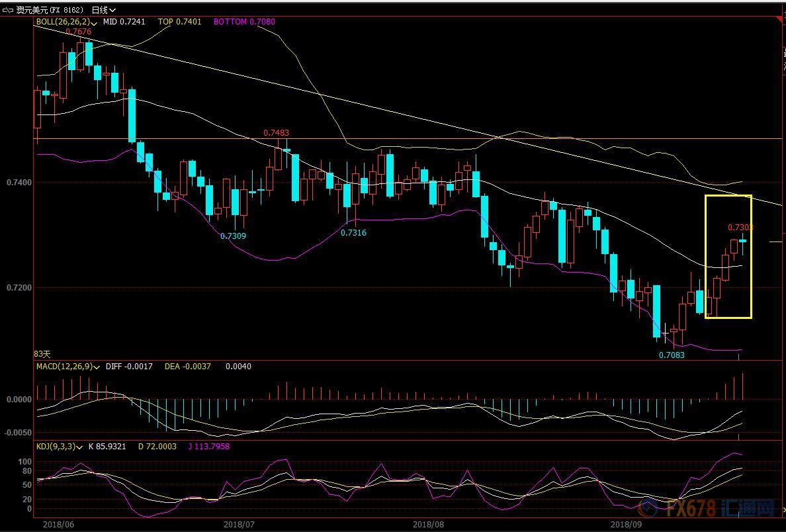
Task: Click the chain link icon beside 澳元美元
Action: (x=8, y=9)
